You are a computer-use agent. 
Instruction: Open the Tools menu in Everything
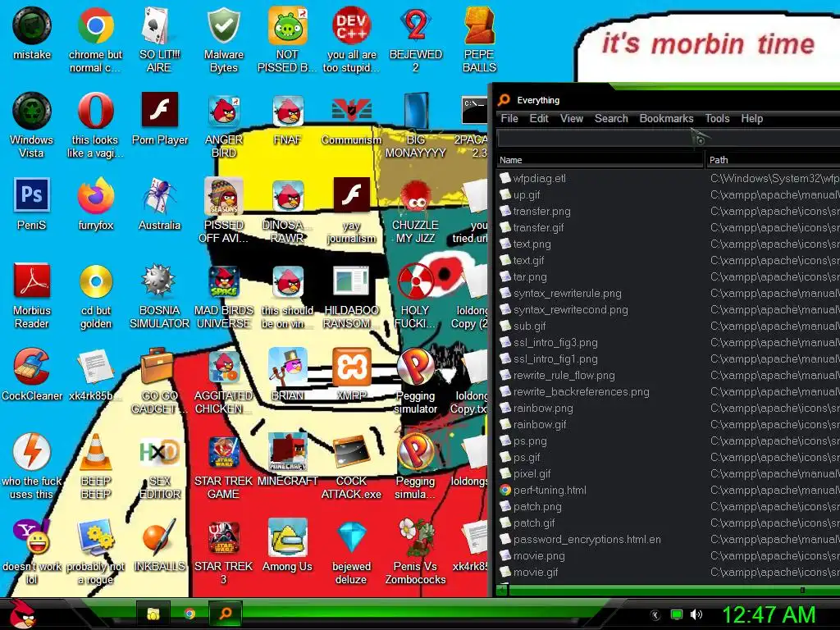[x=717, y=118]
